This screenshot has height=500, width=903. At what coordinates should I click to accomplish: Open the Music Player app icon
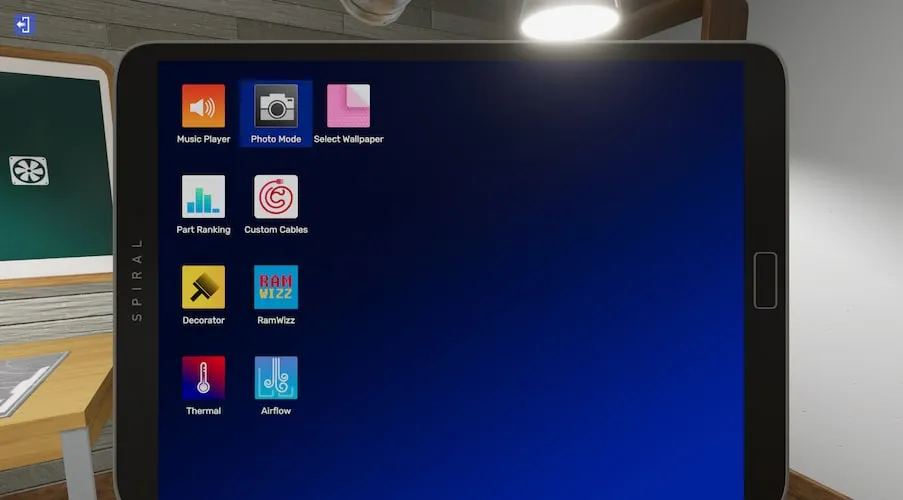[203, 106]
